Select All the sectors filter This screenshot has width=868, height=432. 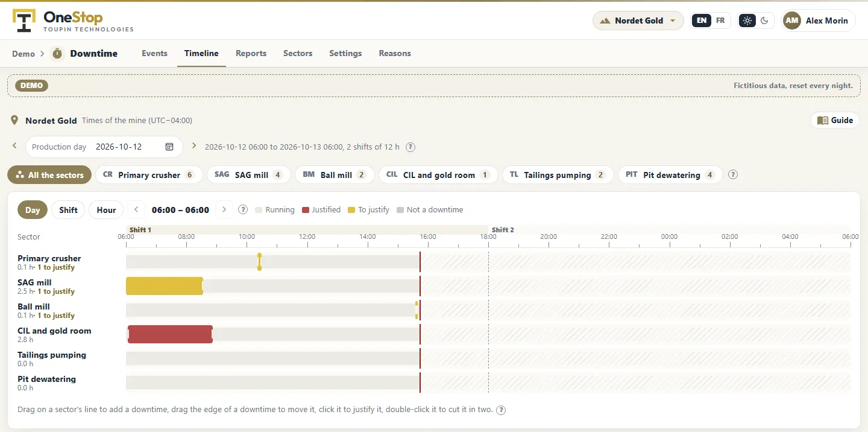click(49, 175)
